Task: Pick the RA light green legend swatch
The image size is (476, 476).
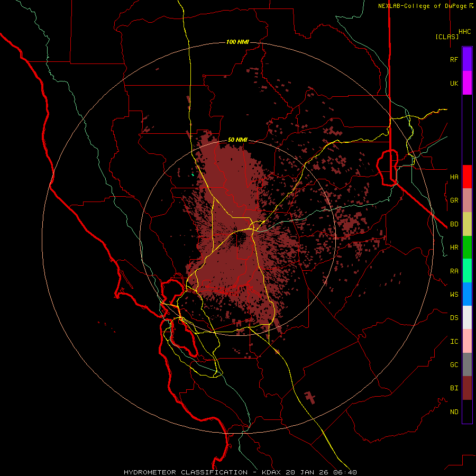Action: pyautogui.click(x=467, y=270)
